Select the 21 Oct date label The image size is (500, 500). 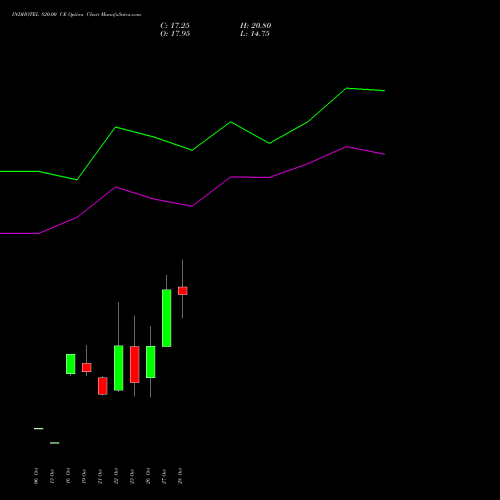coord(100,476)
